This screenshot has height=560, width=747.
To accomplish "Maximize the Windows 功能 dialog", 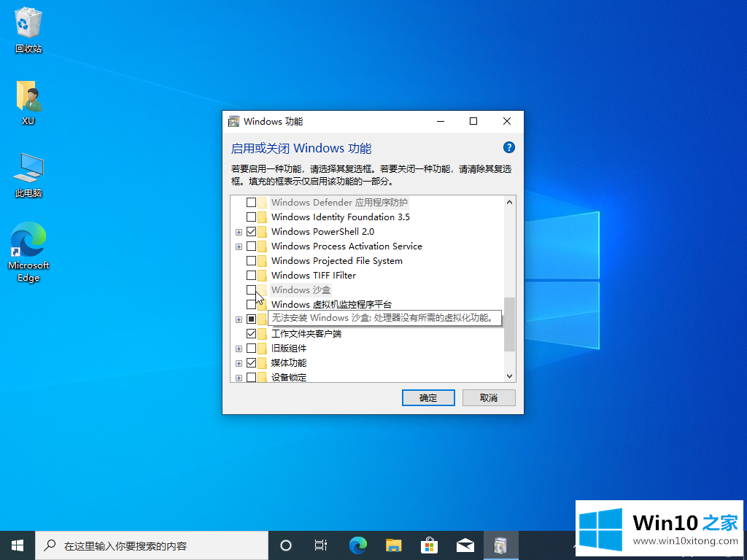I will coord(473,122).
